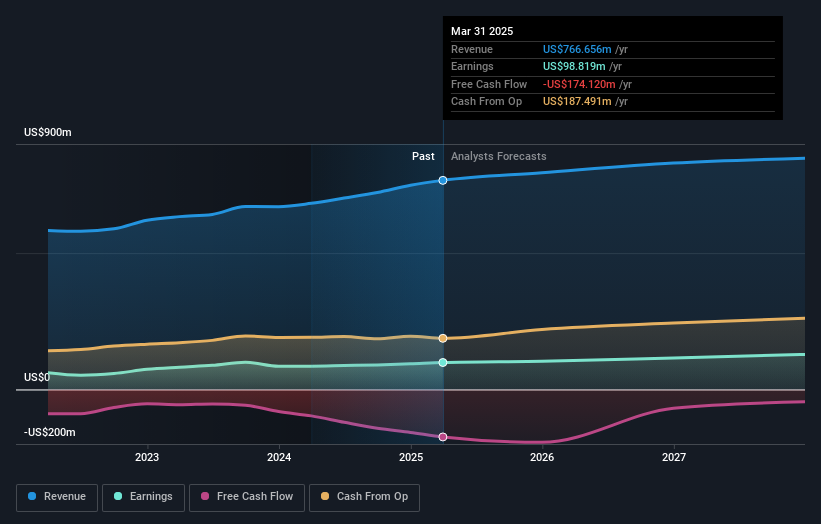This screenshot has height=524, width=821.
Task: Click the 2026 x-axis label
Action: pyautogui.click(x=542, y=457)
